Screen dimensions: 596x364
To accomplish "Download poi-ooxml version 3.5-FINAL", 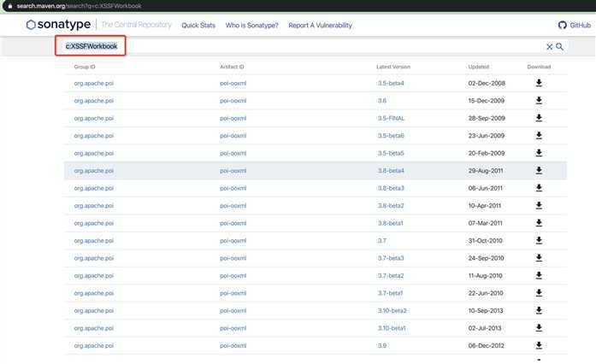I will [x=539, y=118].
